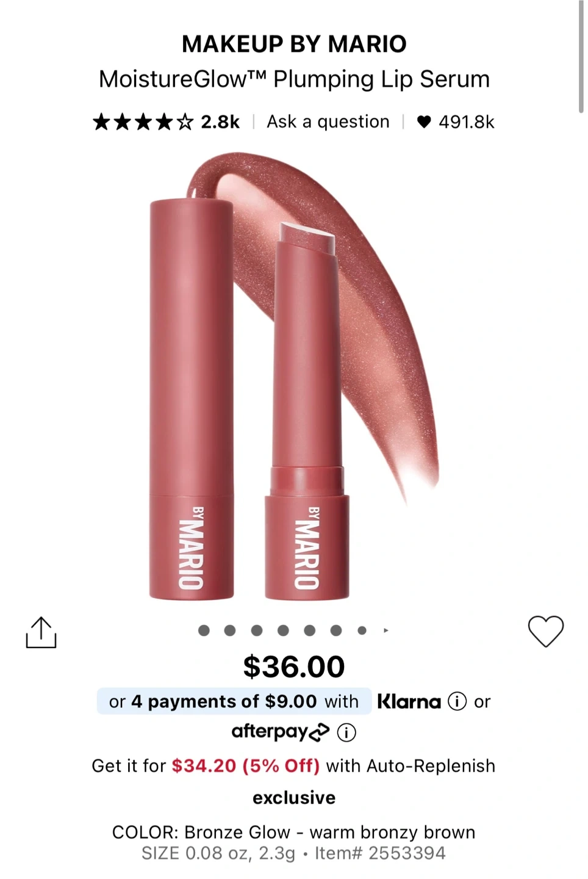588x879 pixels.
Task: Open Afterpay info icon
Action: click(346, 732)
